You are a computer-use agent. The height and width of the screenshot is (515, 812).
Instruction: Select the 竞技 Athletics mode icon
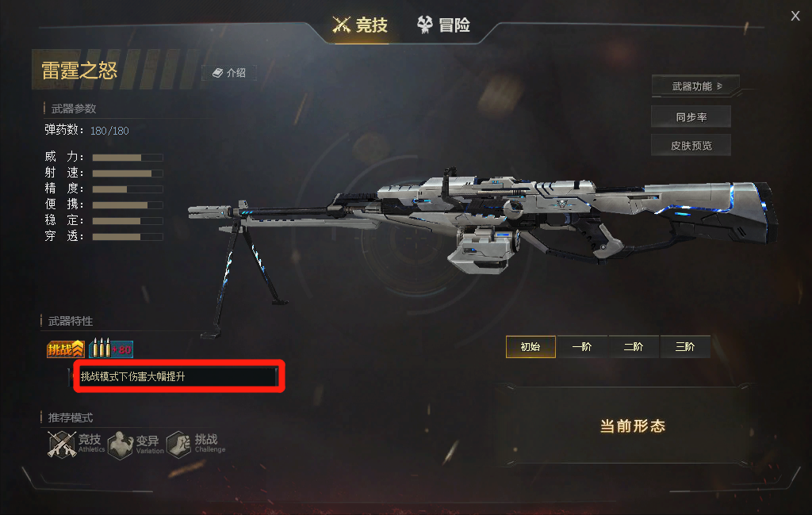[x=62, y=444]
